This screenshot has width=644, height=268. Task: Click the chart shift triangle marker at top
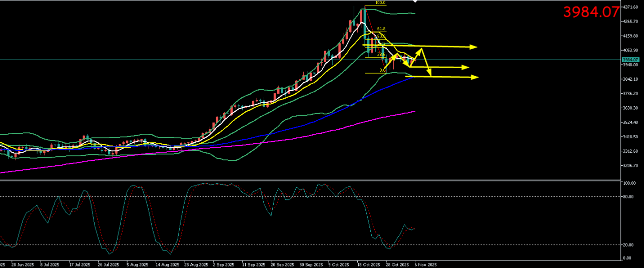pyautogui.click(x=415, y=2)
